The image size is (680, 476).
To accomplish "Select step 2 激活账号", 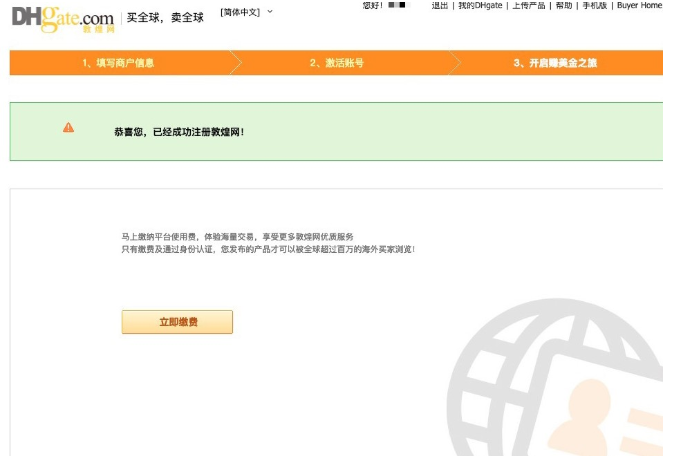I will click(337, 63).
